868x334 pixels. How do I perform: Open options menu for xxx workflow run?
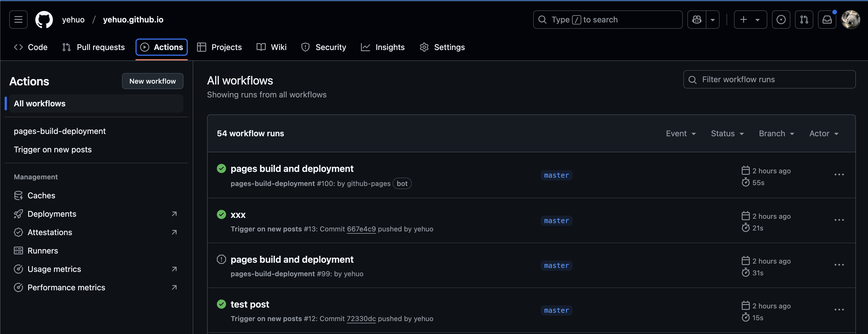coord(839,220)
